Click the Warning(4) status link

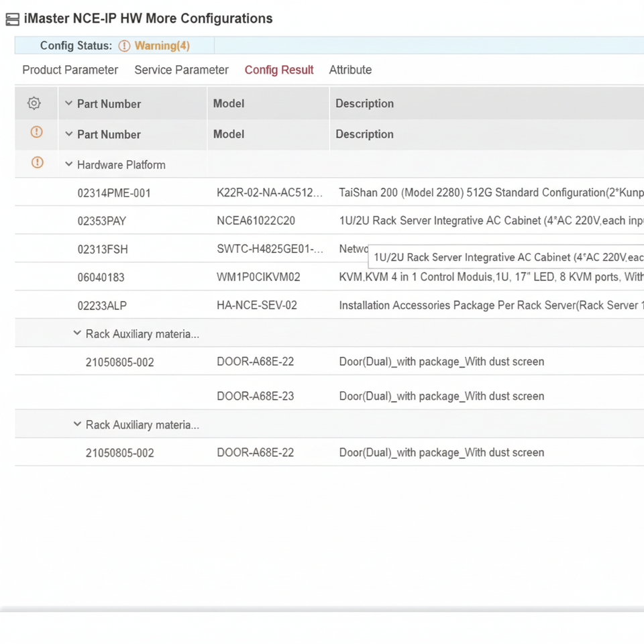pyautogui.click(x=162, y=46)
